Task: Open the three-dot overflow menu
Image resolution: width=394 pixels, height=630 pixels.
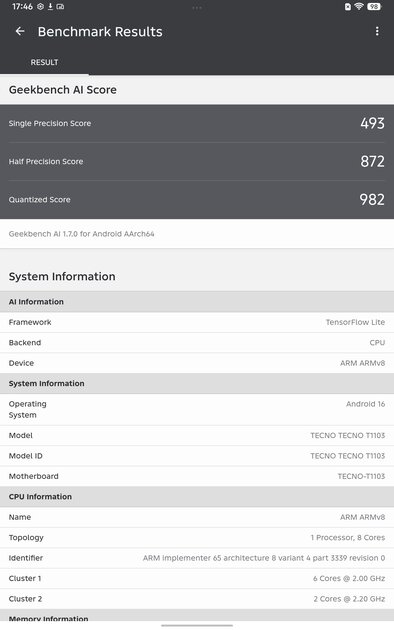Action: click(377, 31)
